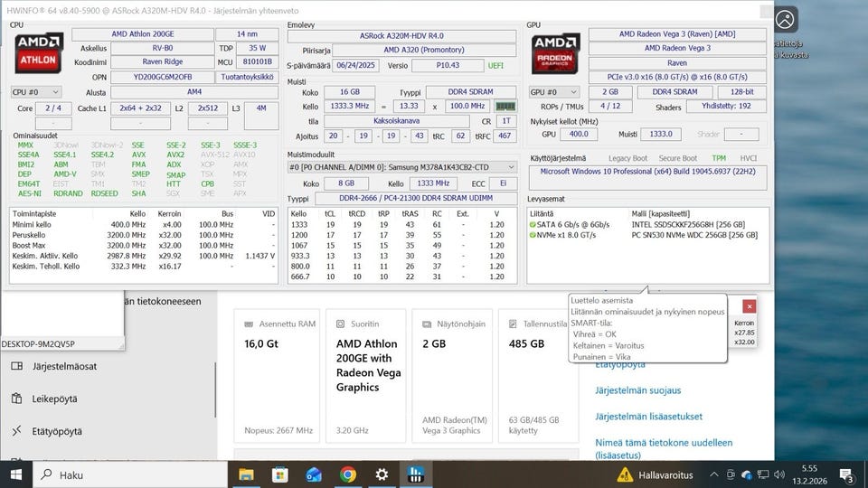This screenshot has height=488, width=868.
Task: Click the Järjestelmän lisäasetukset link
Action: tap(648, 417)
